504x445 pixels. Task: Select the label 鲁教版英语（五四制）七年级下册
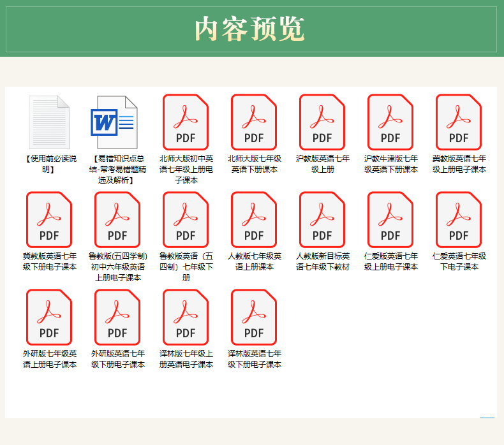[186, 267]
